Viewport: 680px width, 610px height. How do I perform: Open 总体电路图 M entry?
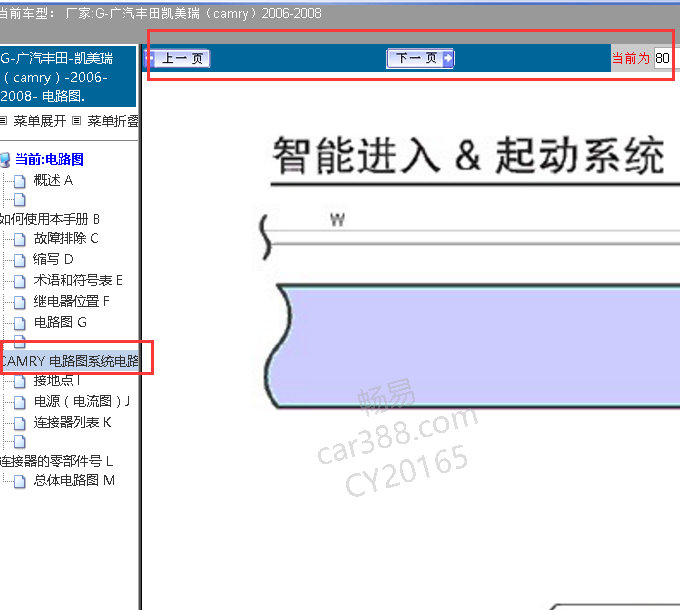(74, 480)
